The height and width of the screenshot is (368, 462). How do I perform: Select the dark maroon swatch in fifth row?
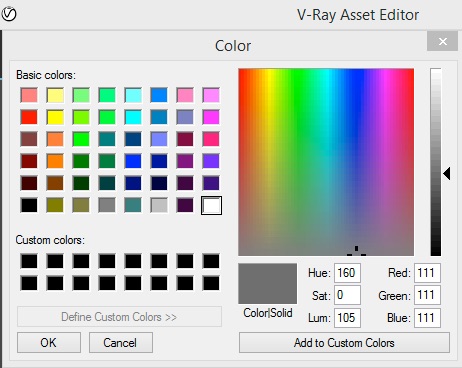29,183
